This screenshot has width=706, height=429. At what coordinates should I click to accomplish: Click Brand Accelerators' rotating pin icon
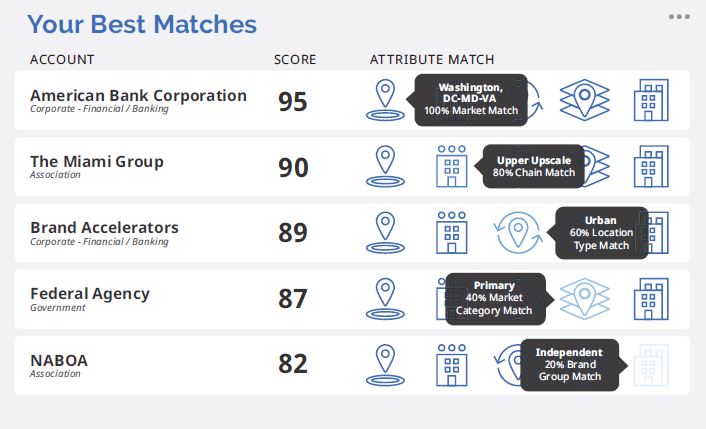tap(518, 233)
